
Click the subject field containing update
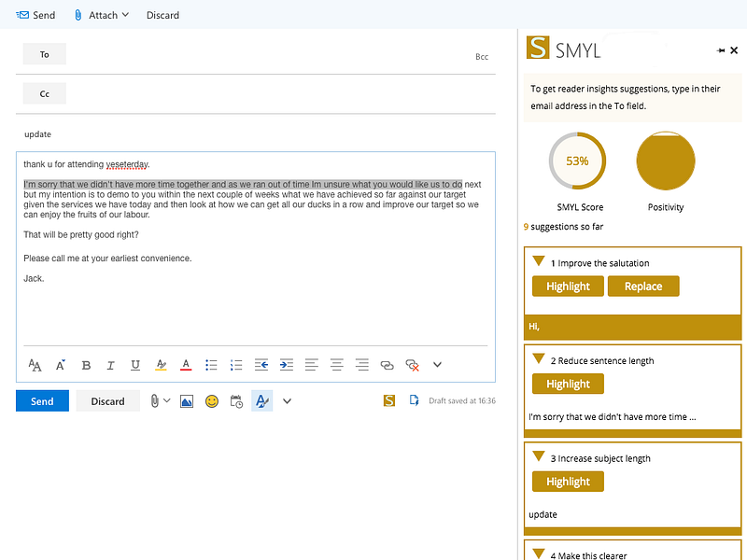(x=256, y=134)
